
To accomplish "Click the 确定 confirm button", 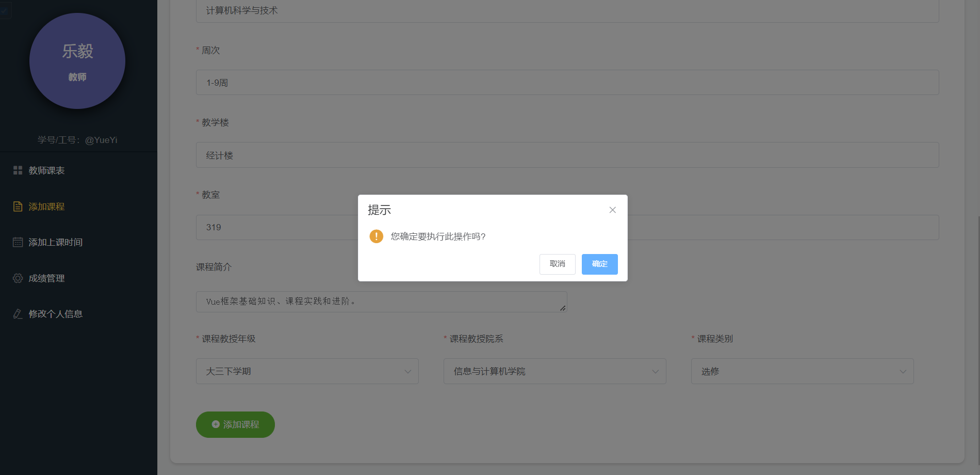I will (599, 264).
